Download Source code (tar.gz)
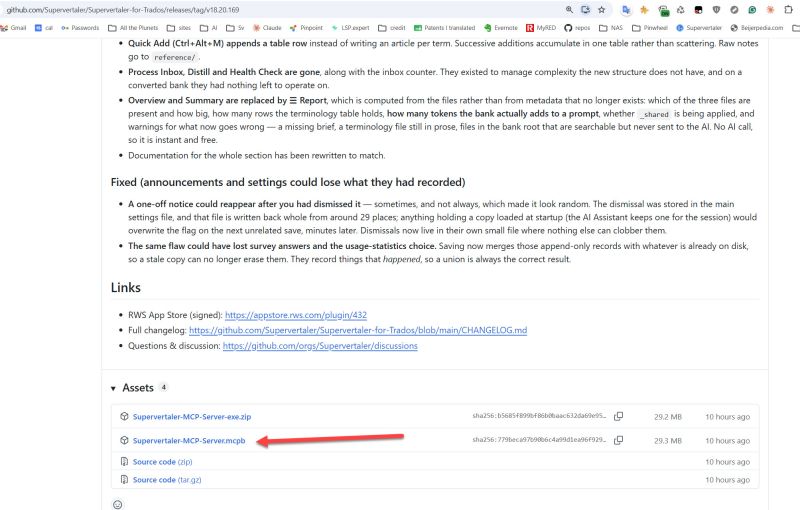Viewport: 800px width, 510px height. tap(167, 480)
